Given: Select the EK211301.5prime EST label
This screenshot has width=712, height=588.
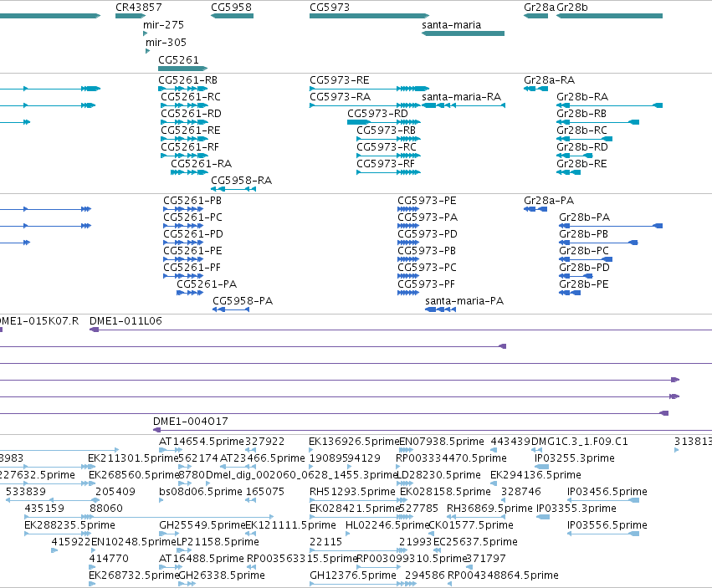Looking at the screenshot, I should point(134,458).
